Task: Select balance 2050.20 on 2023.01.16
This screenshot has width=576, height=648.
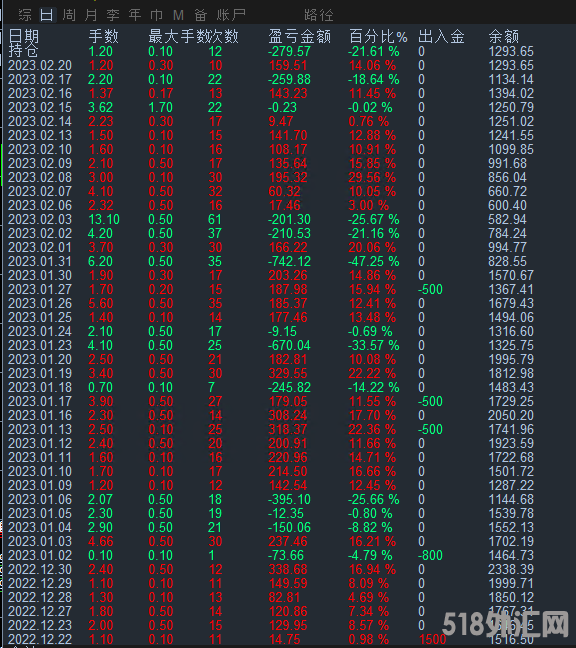Action: (511, 415)
